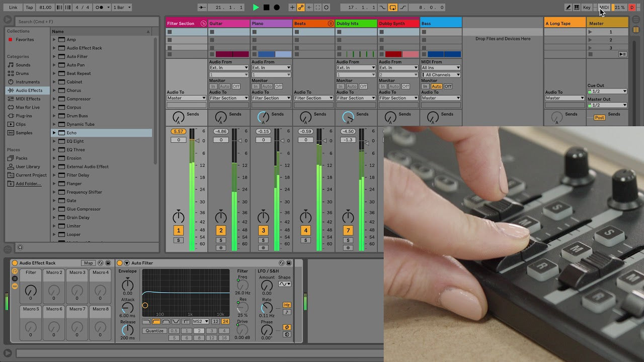644x362 pixels.
Task: Open the MS2 filter circuit dropdown in Auto Filter
Action: tap(201, 321)
